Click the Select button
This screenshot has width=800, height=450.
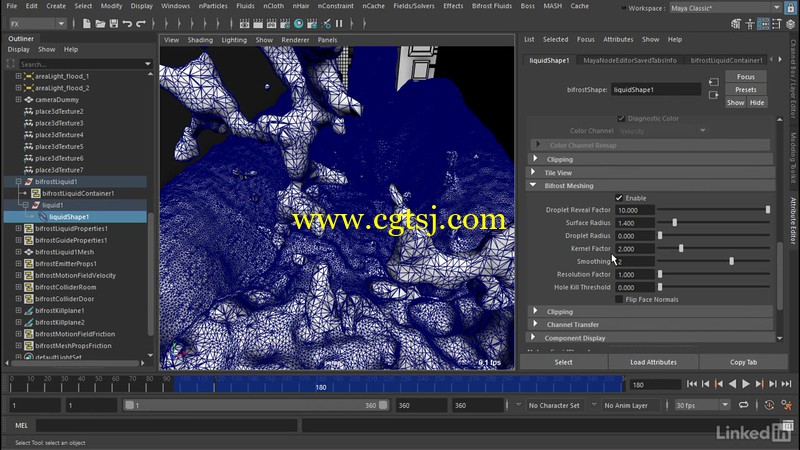coord(563,362)
